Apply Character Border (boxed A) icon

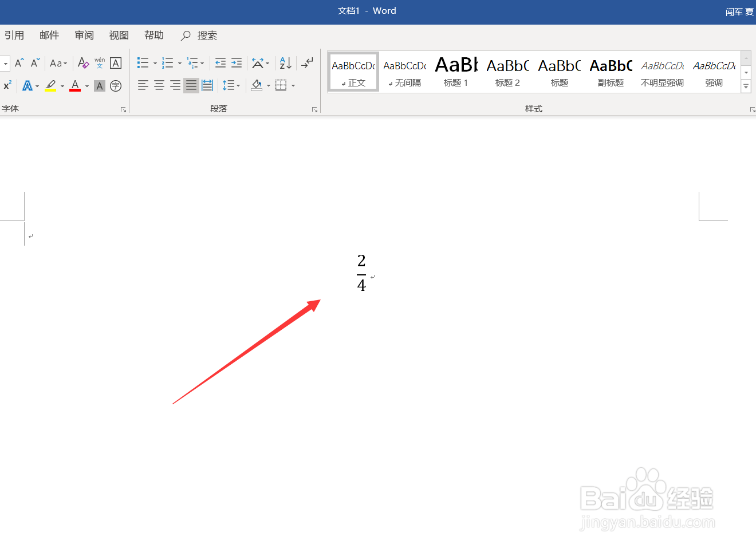116,63
